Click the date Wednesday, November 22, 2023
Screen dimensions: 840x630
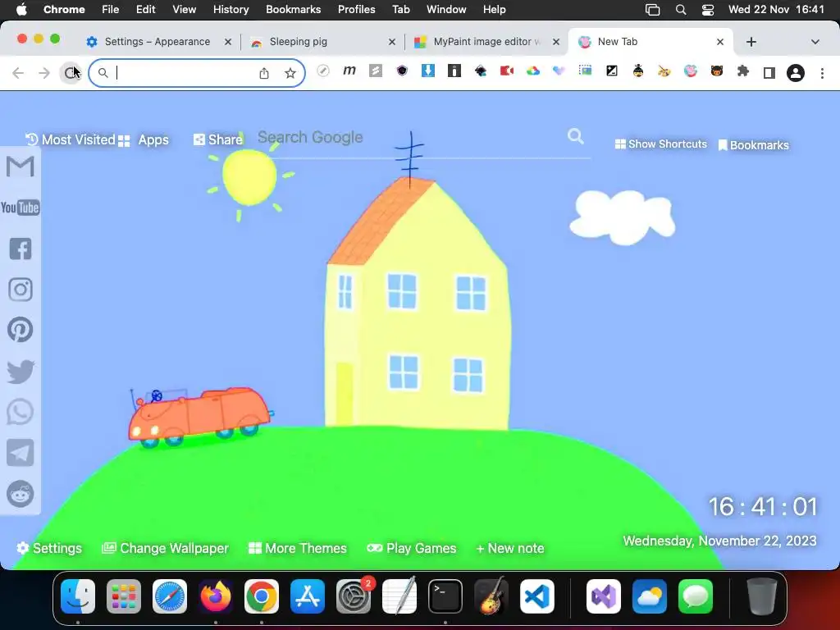coord(719,541)
